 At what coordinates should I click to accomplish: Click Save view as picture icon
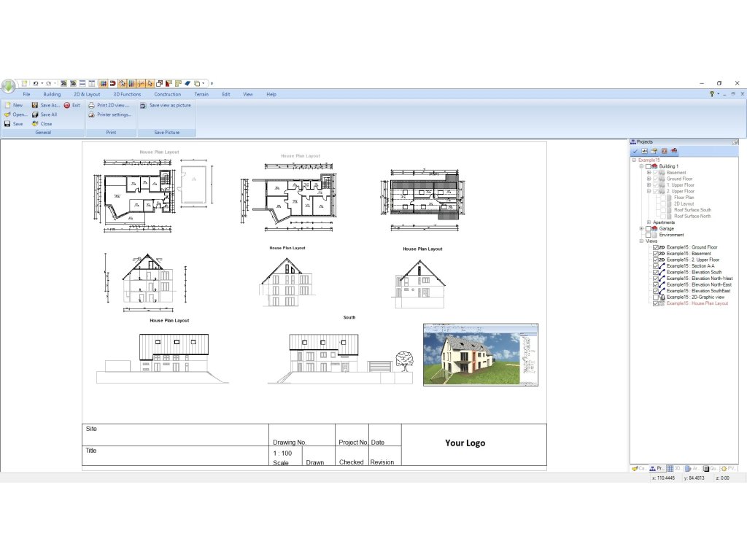pos(143,105)
